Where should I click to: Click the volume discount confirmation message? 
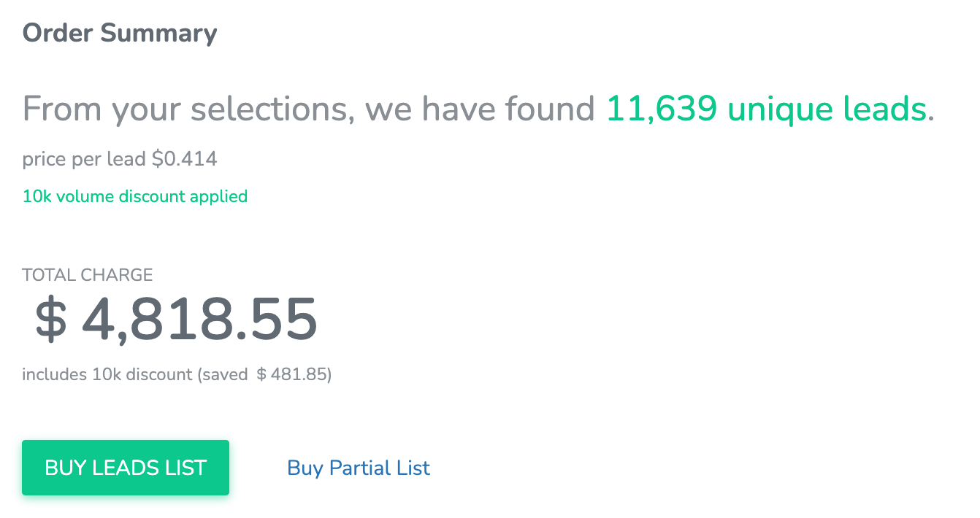pyautogui.click(x=134, y=196)
